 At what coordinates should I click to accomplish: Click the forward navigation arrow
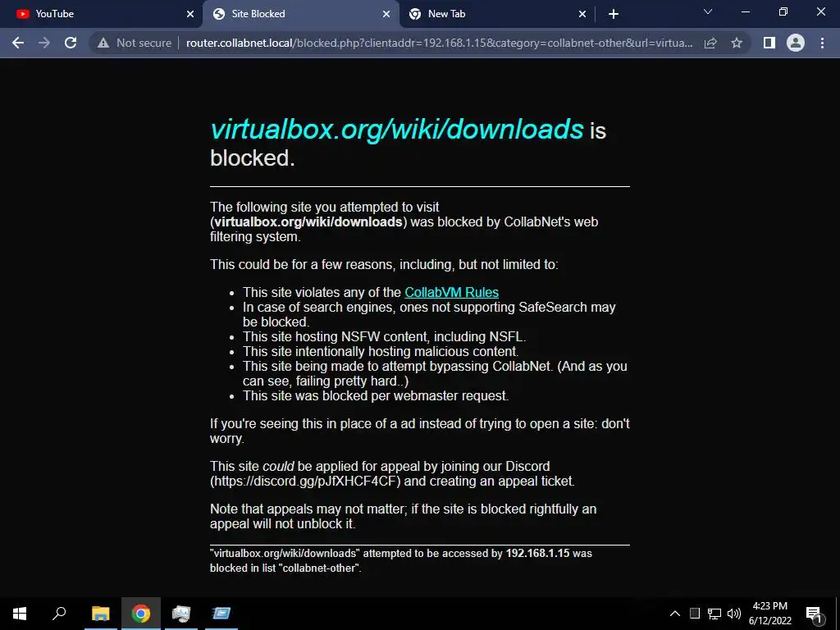point(44,43)
